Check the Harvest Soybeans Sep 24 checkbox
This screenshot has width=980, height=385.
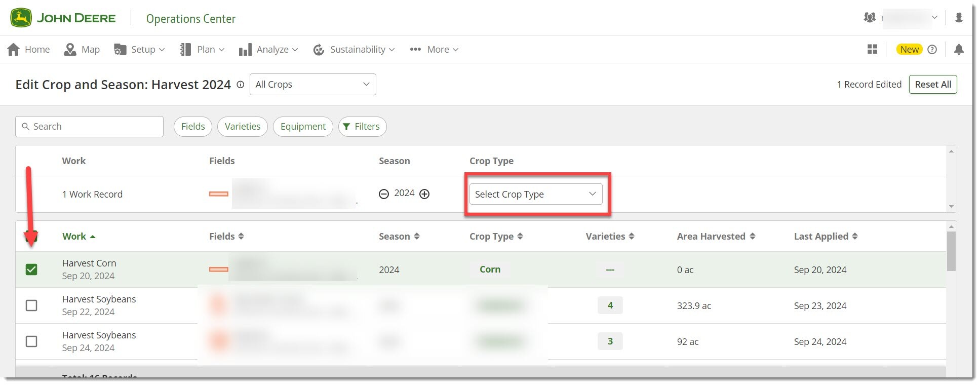(x=31, y=341)
